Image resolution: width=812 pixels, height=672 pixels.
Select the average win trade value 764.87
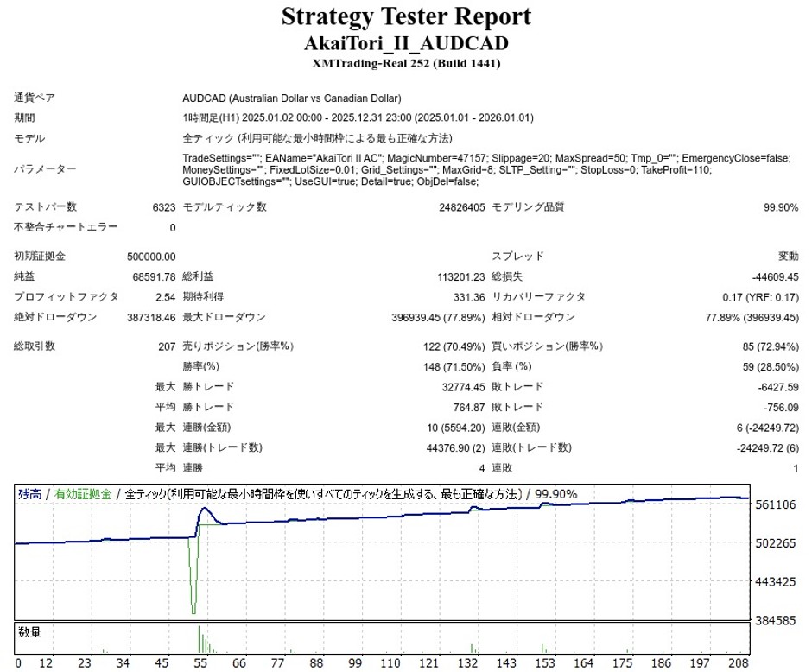coord(469,408)
